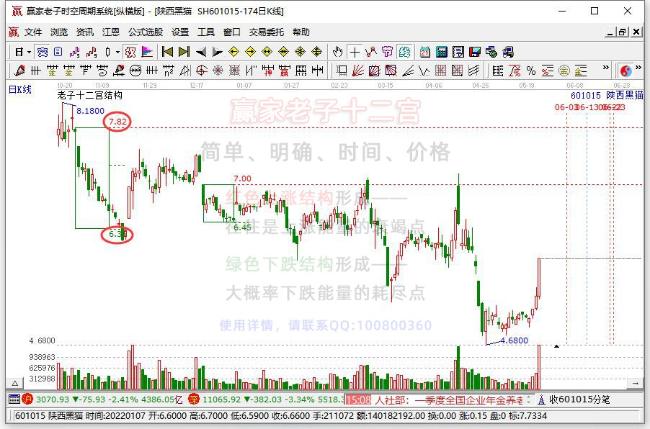Click the yin-yang icon
This screenshot has height=429, width=650.
tap(626, 71)
